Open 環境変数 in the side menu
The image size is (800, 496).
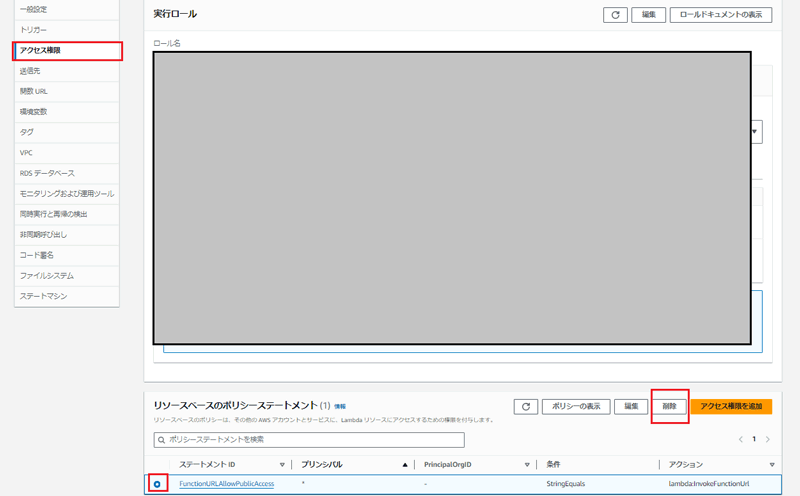pos(67,112)
